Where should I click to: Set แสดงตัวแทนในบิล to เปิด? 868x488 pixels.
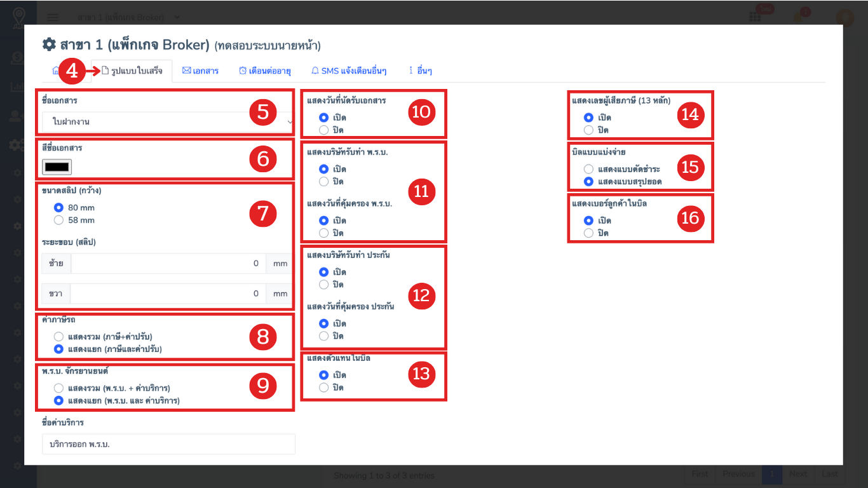click(x=323, y=375)
